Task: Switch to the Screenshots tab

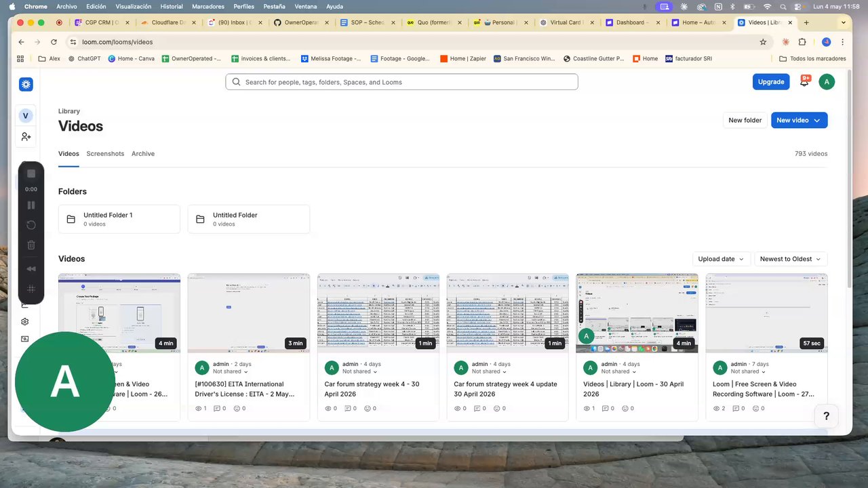Action: pyautogui.click(x=105, y=154)
